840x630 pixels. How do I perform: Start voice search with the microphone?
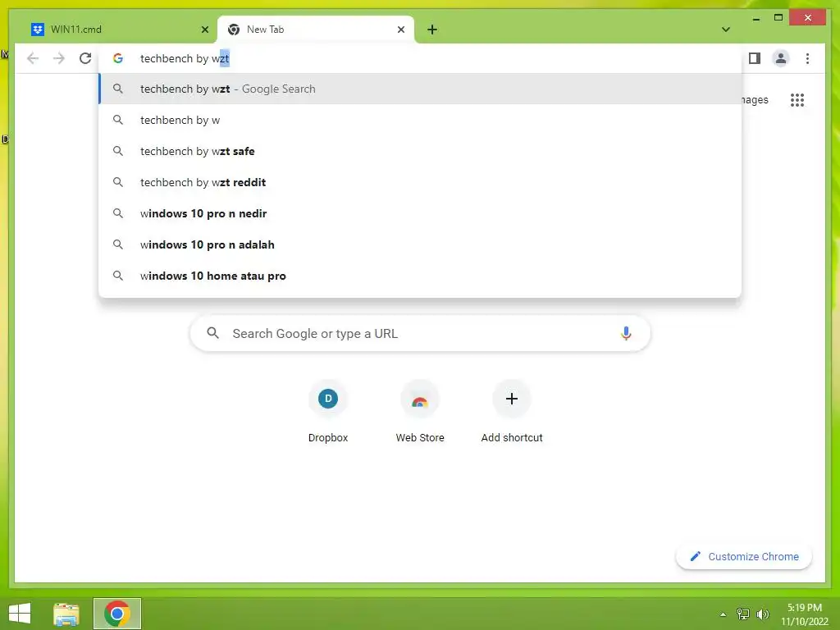626,333
